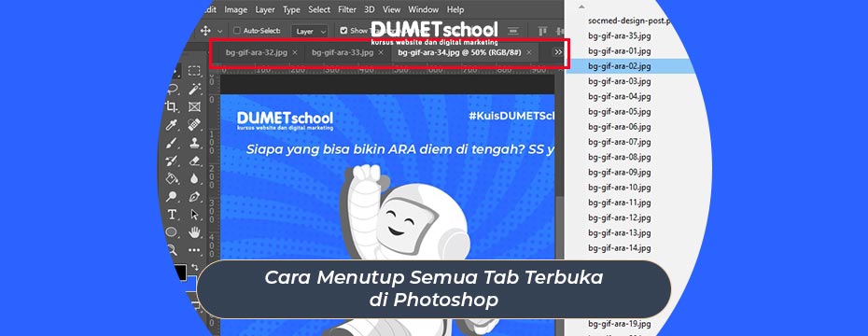Select the Zoom magnifier tool
Image resolution: width=868 pixels, height=336 pixels.
coord(172,249)
